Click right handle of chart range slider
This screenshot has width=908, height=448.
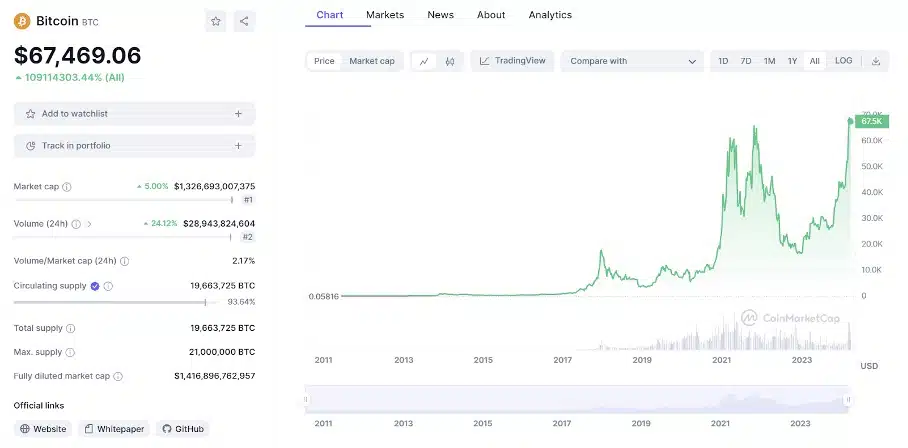click(848, 399)
